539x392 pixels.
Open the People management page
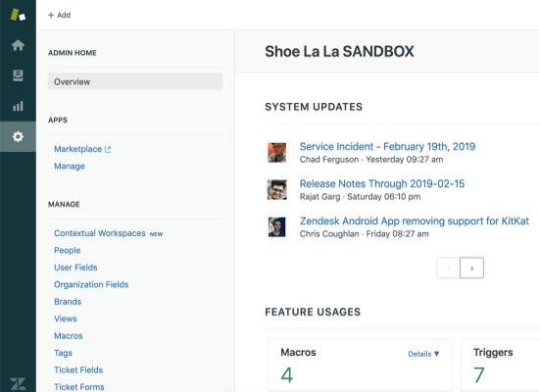[67, 250]
